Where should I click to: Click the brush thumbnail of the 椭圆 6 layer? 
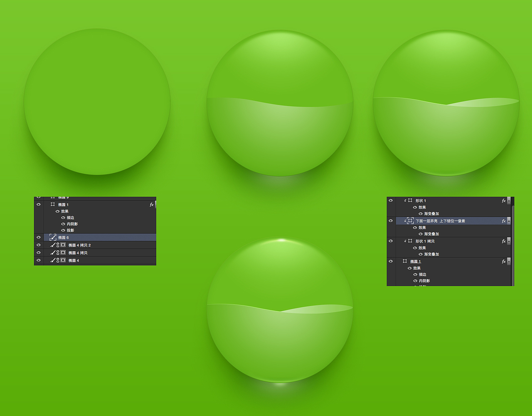pyautogui.click(x=53, y=237)
